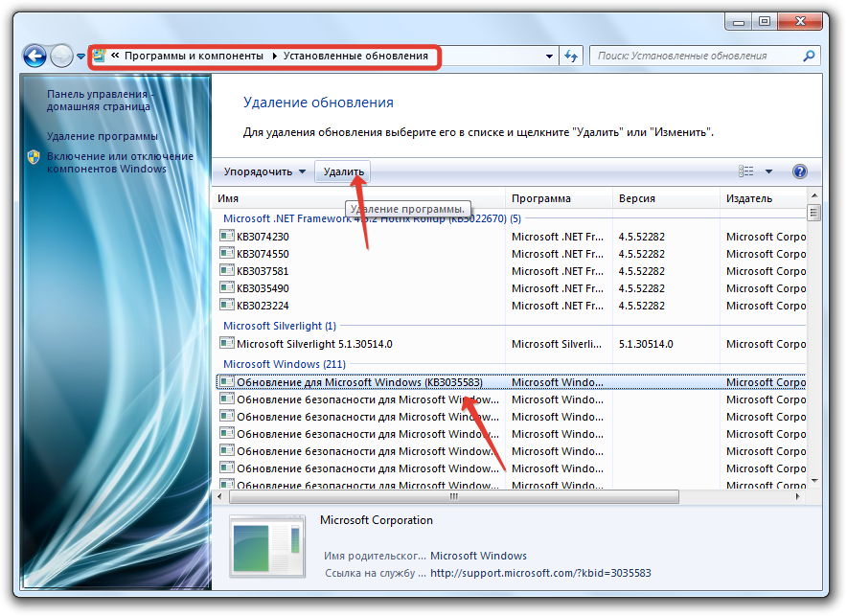Sort by the Имя column header
Screen dimensions: 847x616
[228, 198]
